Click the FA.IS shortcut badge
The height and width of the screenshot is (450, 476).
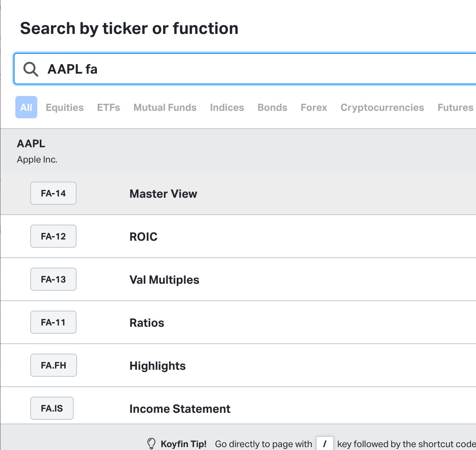(x=52, y=409)
